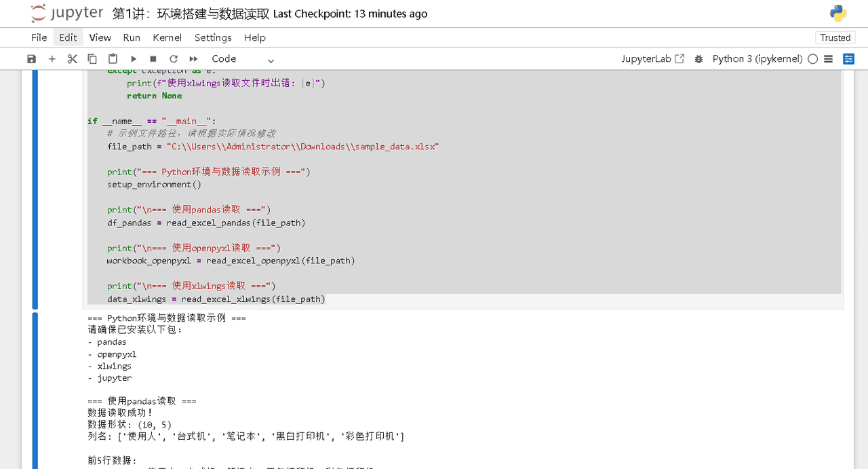Switch kernel via Python 3 (ipykernel)
868x469 pixels.
(x=757, y=59)
